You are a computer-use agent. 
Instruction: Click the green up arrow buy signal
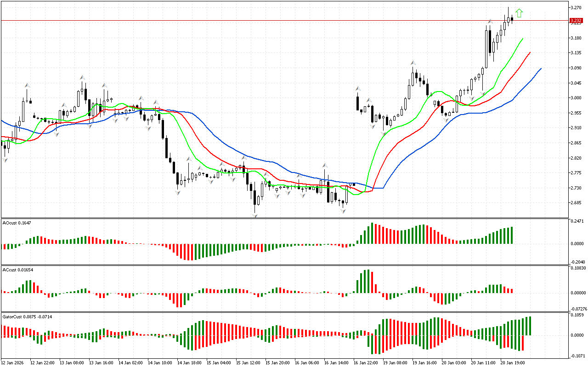(x=519, y=13)
